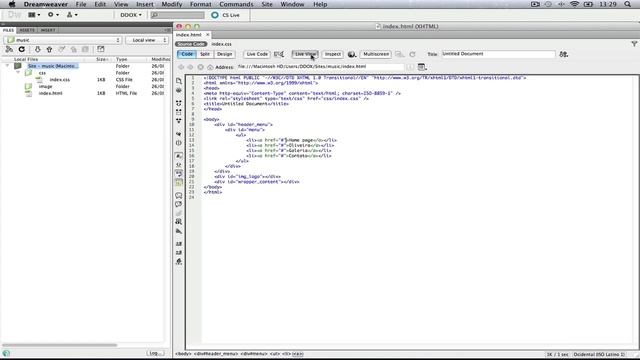Open Recent Snippets in coding toolbar

click(x=179, y=222)
